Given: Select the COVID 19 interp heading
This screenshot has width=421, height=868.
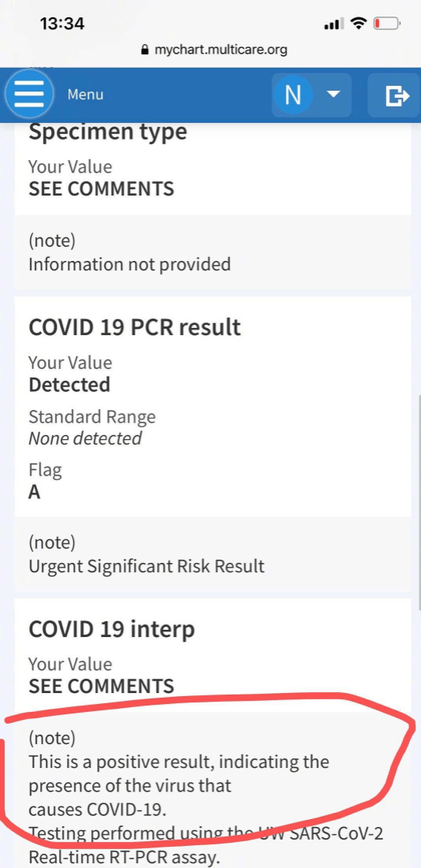Looking at the screenshot, I should tap(112, 629).
